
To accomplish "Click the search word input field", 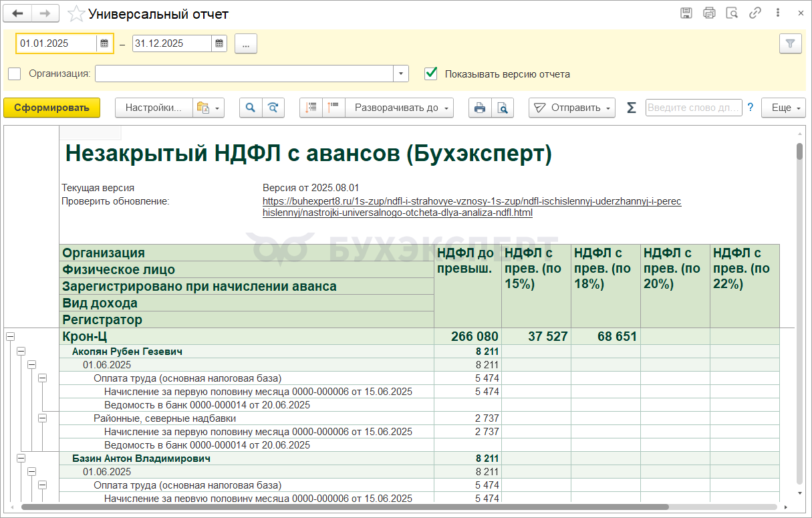I will coord(694,108).
